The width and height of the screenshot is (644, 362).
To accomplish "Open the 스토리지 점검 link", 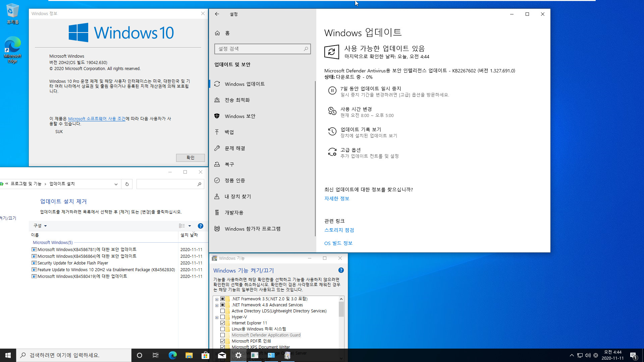I will click(339, 230).
